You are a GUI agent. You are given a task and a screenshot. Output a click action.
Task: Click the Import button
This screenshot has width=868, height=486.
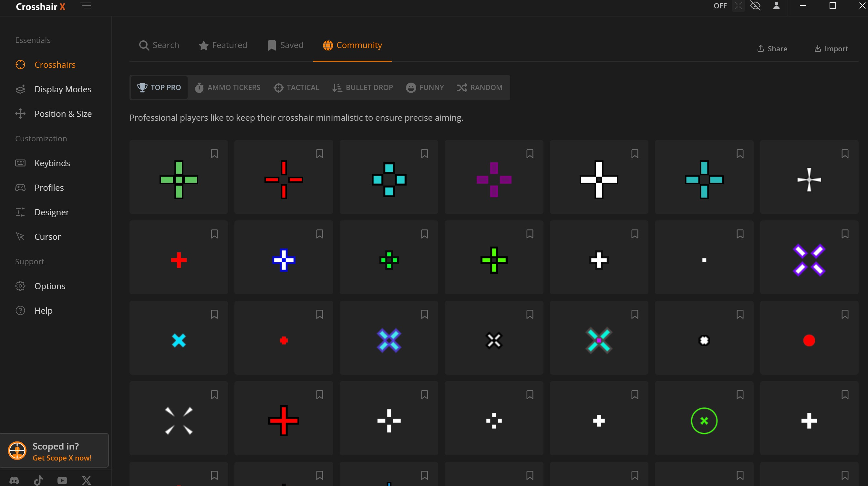pos(831,49)
